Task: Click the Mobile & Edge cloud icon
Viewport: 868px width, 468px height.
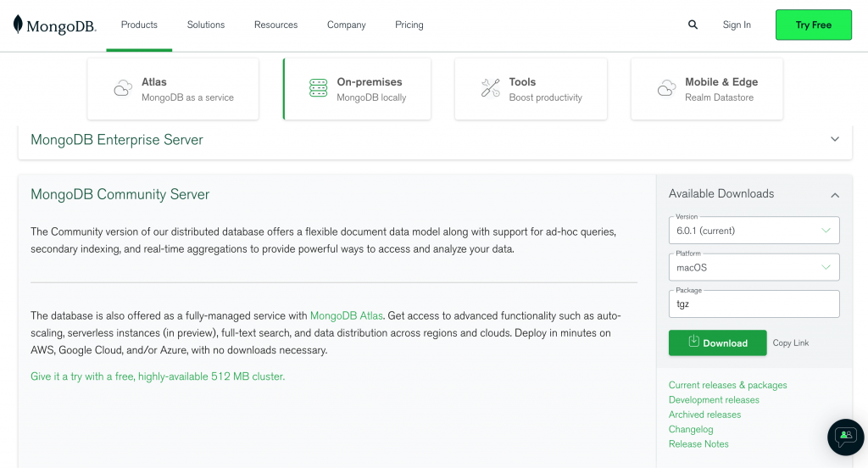Action: click(666, 88)
